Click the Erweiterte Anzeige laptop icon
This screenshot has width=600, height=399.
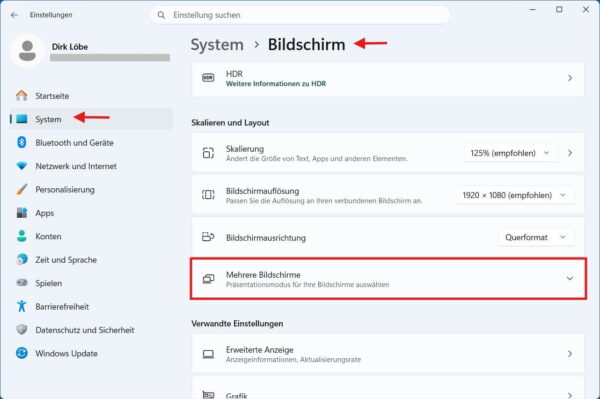click(208, 354)
